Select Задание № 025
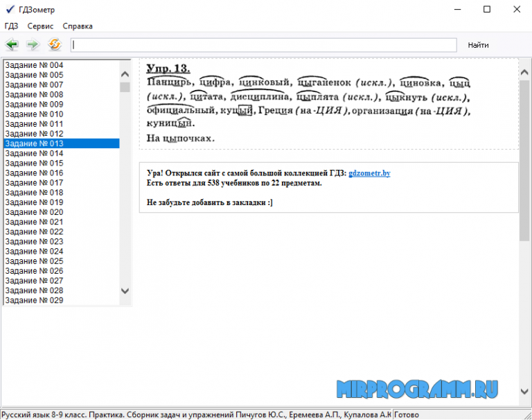This screenshot has height=420, width=532. [62, 261]
